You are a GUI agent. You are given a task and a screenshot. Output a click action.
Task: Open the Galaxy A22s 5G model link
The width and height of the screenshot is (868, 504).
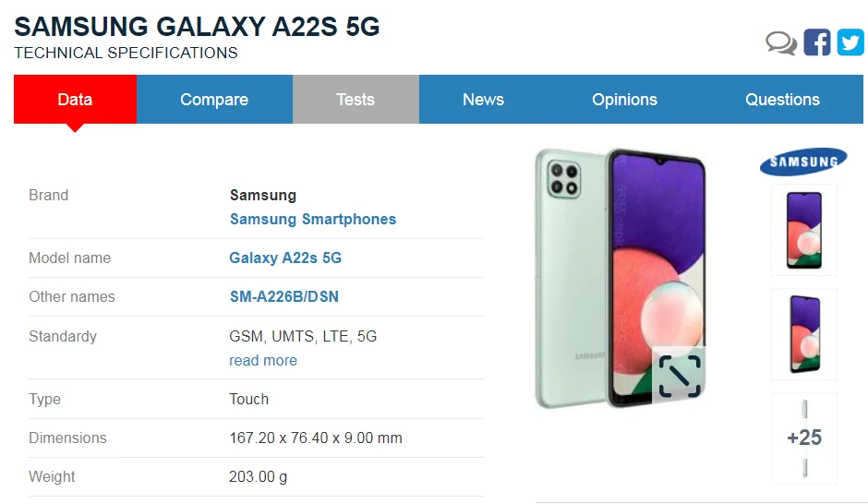tap(285, 258)
